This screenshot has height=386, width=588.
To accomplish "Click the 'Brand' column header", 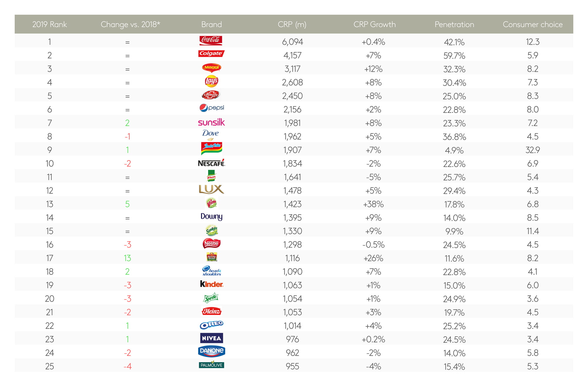I will (x=211, y=24).
